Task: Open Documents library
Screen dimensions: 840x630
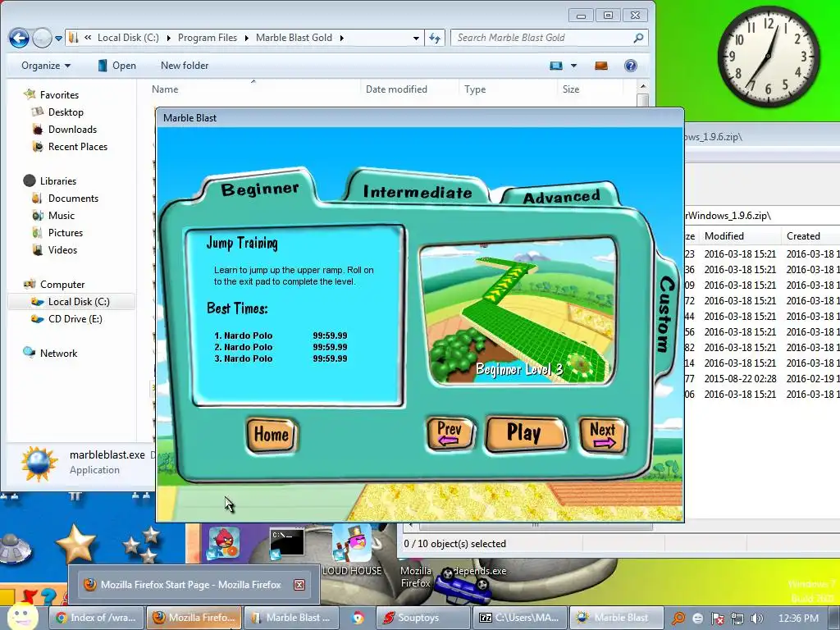Action: tap(73, 199)
